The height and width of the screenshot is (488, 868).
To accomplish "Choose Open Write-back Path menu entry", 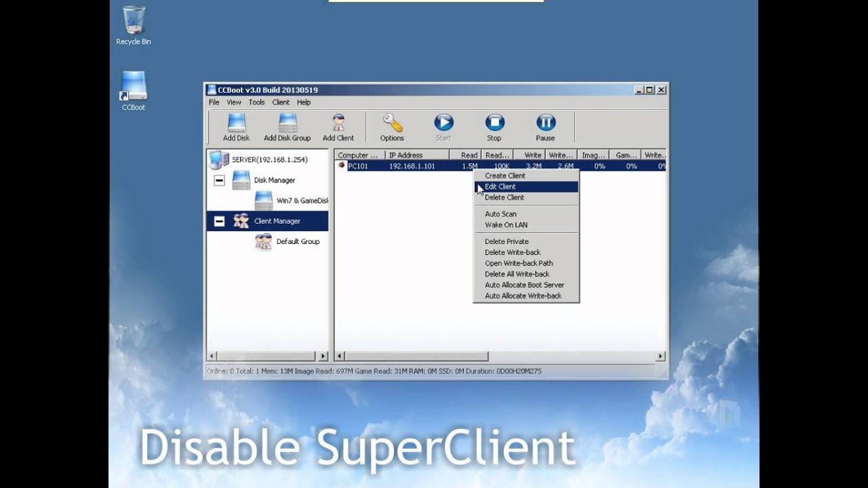I will click(526, 263).
